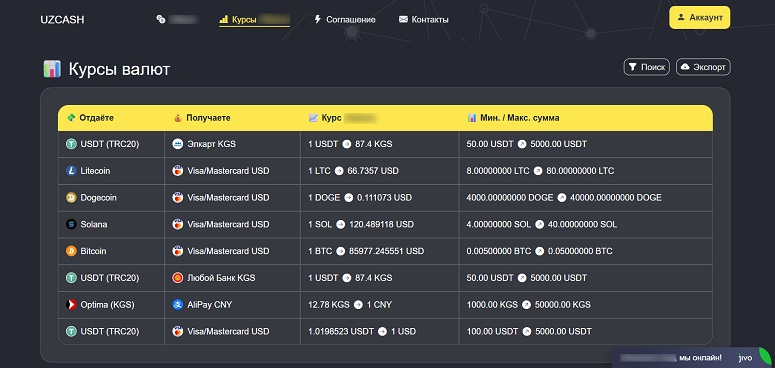Go to the Контакты page
This screenshot has height=368, width=775.
point(424,20)
